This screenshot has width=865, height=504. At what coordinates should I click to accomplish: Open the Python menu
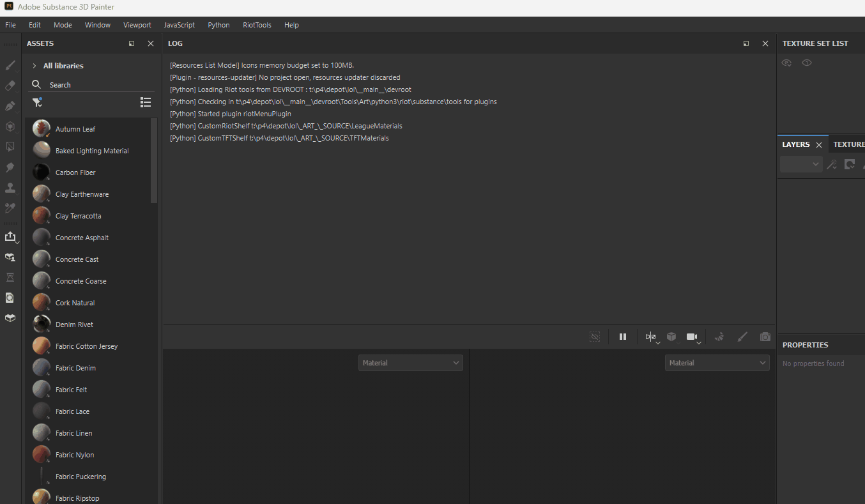tap(218, 25)
